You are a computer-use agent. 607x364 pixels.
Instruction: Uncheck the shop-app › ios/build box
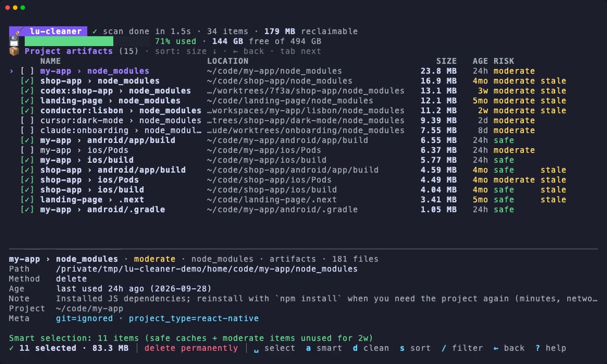point(27,190)
